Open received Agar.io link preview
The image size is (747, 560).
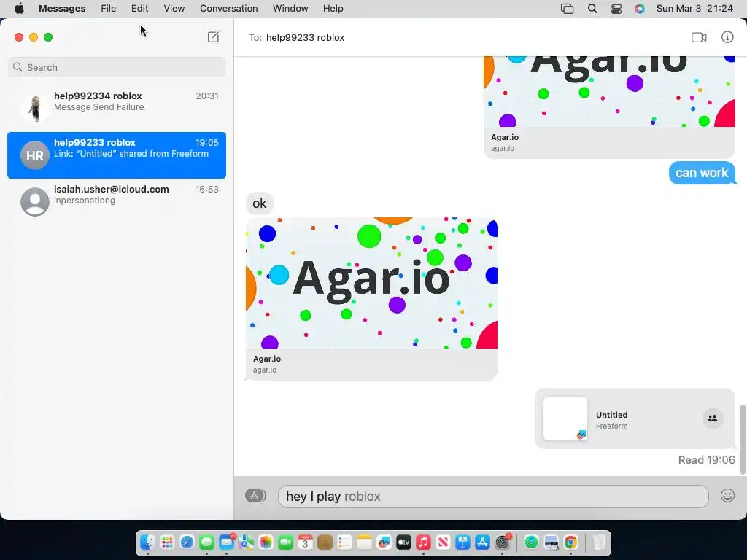[x=371, y=298]
